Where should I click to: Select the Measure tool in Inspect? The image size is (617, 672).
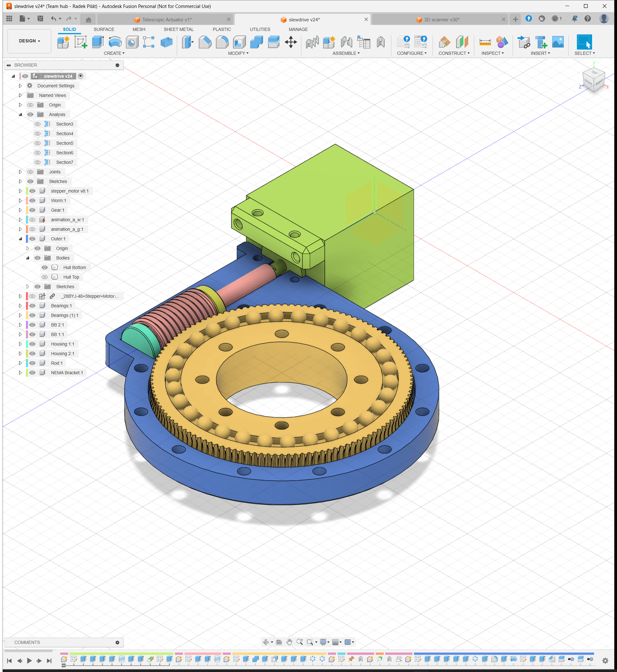click(x=485, y=42)
